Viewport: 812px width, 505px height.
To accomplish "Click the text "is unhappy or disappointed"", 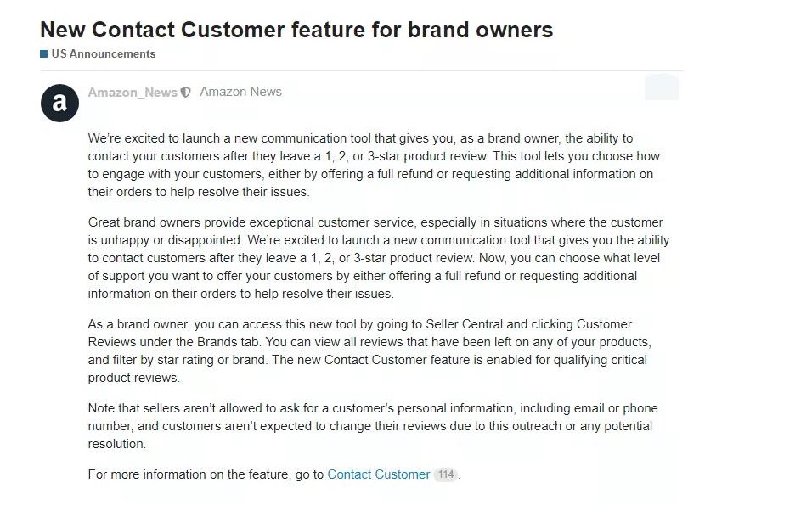I will [x=161, y=240].
